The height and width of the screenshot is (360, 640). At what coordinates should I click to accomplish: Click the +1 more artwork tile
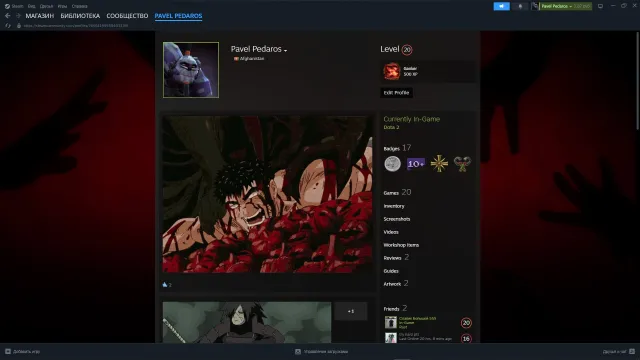pos(351,311)
